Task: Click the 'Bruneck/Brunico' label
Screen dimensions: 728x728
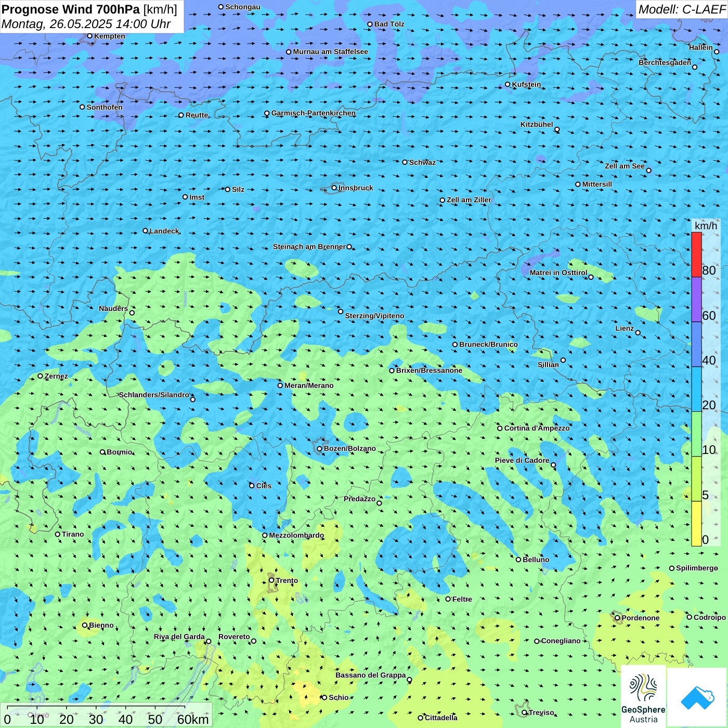Action: click(488, 344)
